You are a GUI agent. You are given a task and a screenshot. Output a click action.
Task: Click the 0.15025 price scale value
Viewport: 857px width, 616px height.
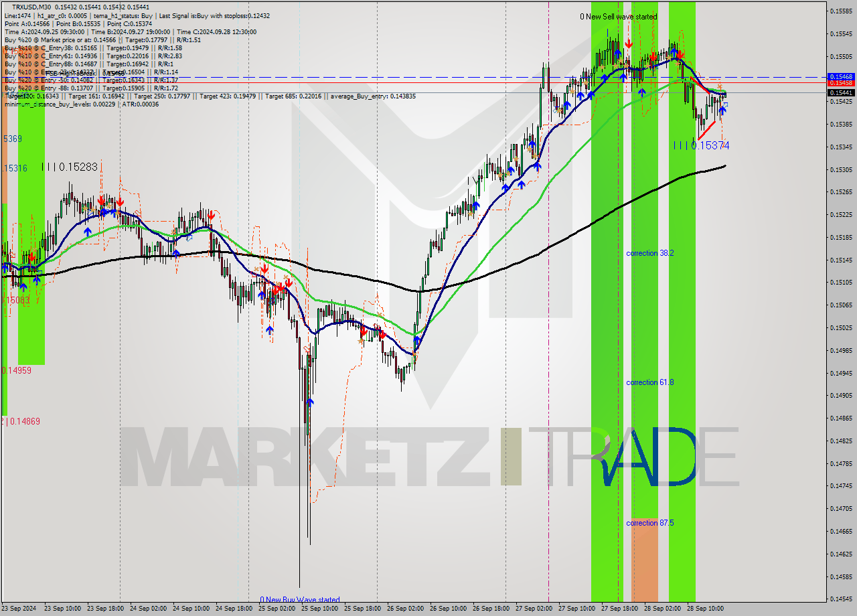point(841,327)
